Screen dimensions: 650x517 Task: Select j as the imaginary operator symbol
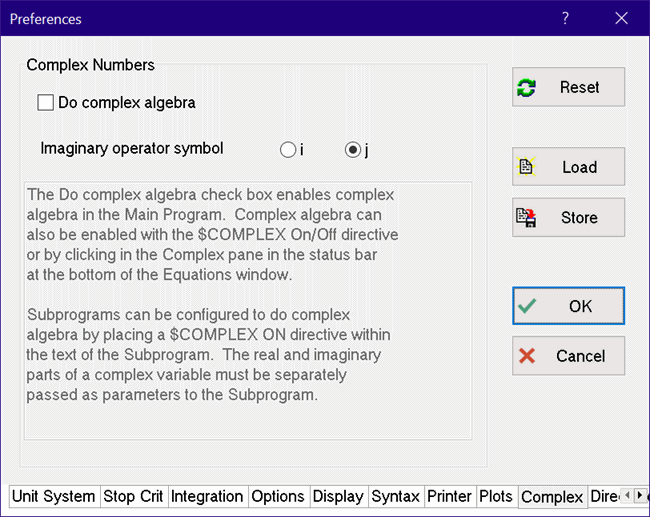pyautogui.click(x=352, y=150)
